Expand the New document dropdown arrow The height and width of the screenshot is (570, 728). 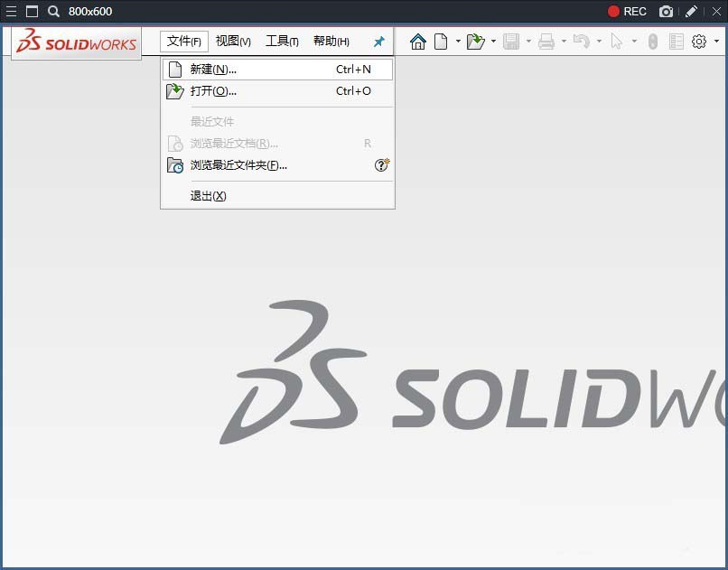(x=458, y=42)
